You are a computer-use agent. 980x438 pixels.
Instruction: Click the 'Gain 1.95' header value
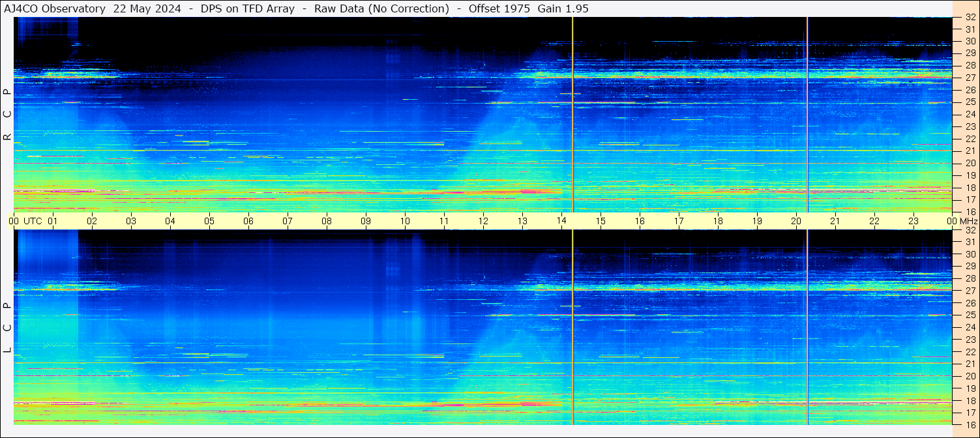563,8
